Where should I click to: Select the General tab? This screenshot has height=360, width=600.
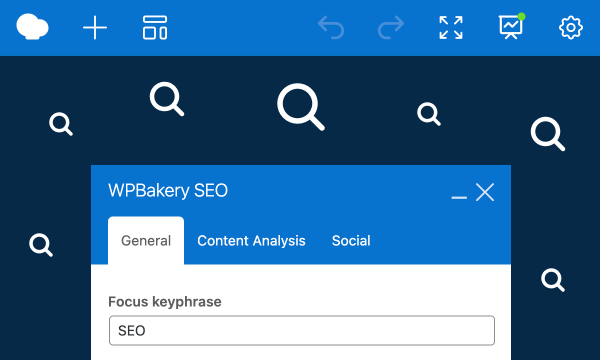(146, 241)
